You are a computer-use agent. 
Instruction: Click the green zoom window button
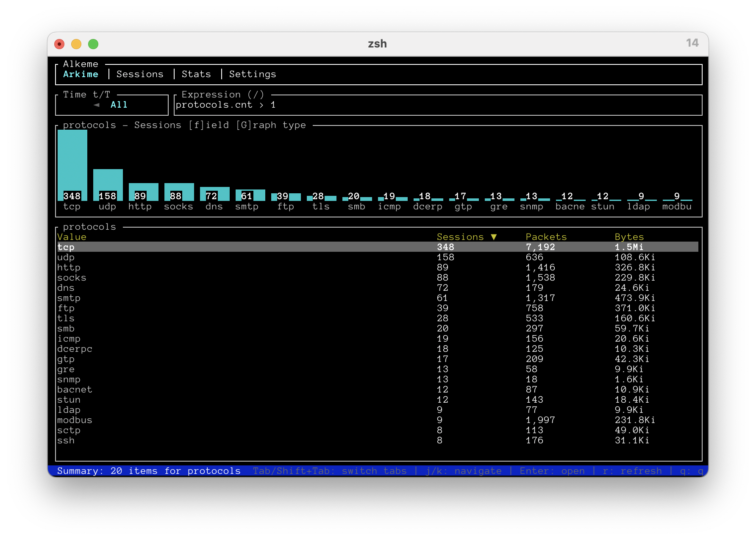pyautogui.click(x=93, y=44)
